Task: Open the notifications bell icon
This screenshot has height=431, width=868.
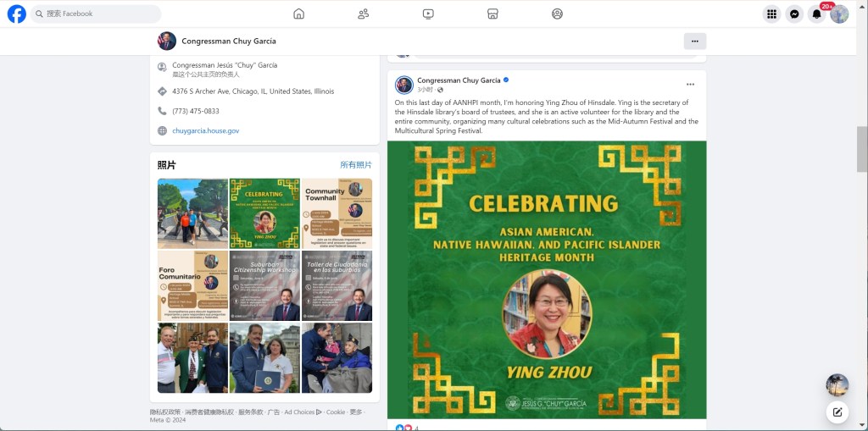Action: click(x=816, y=14)
